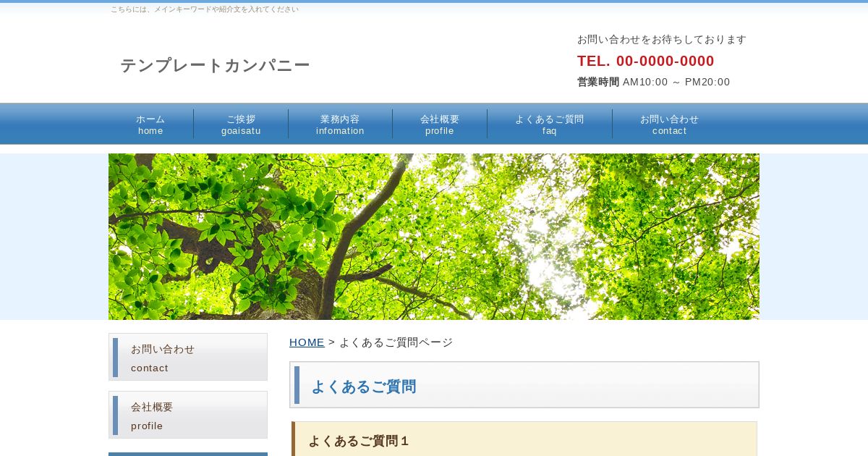Open sidebar お問い合わせ contact button

point(188,357)
